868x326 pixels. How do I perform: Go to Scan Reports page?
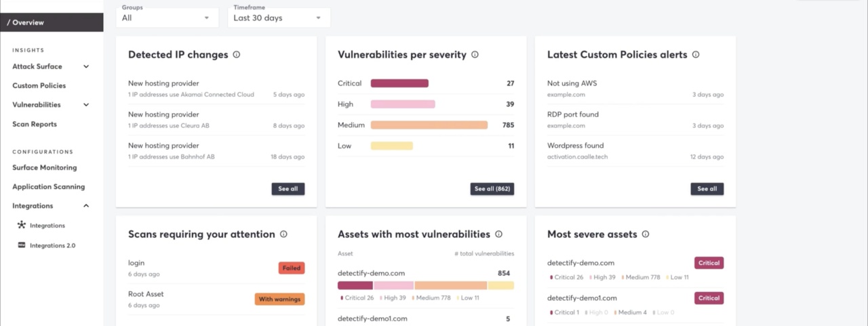(35, 124)
